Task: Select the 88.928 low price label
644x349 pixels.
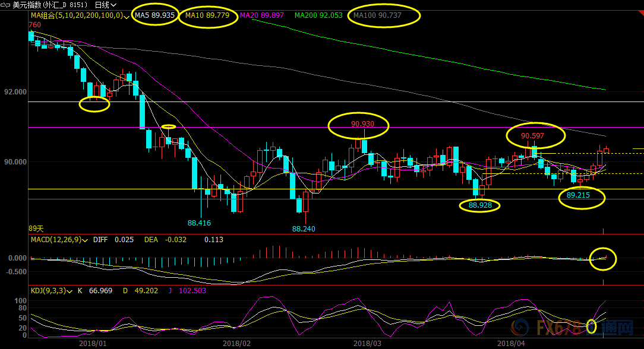Action: (480, 205)
